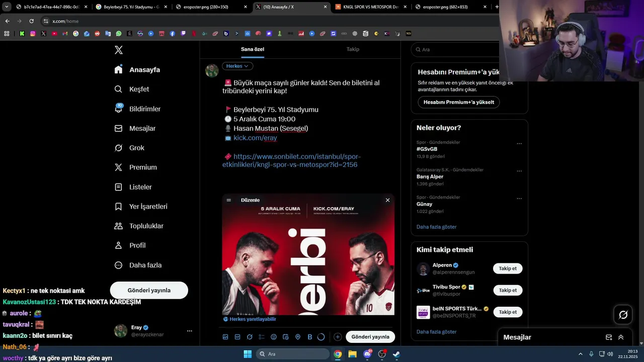The image size is (644, 362).
Task: Show more under Neler oluyor
Action: click(x=436, y=227)
